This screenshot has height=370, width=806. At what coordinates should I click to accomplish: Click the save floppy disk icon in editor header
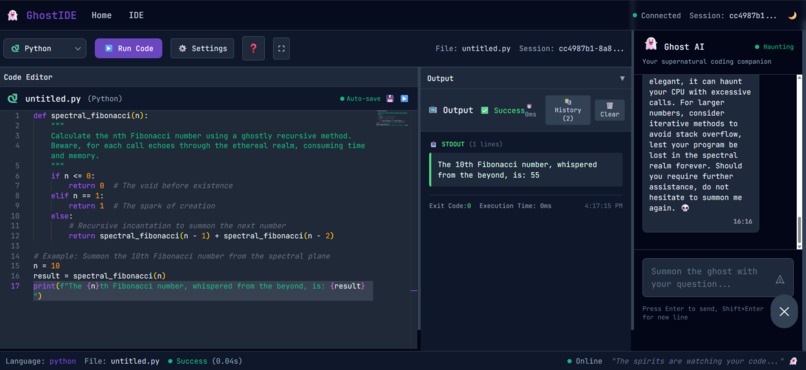click(x=390, y=99)
